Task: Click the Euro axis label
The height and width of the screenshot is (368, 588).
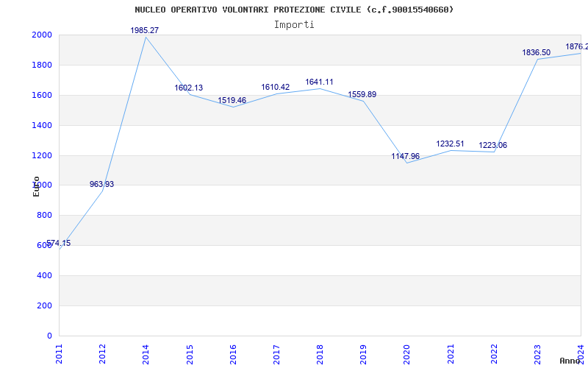Action: tap(36, 186)
